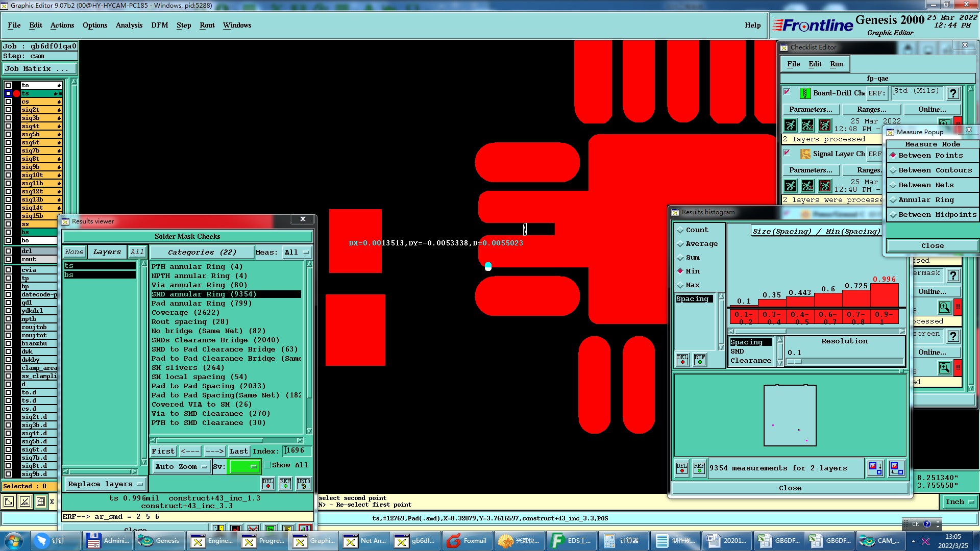The height and width of the screenshot is (551, 980).
Task: Click the magnifier icon in Checklist Editor
Action: (944, 307)
